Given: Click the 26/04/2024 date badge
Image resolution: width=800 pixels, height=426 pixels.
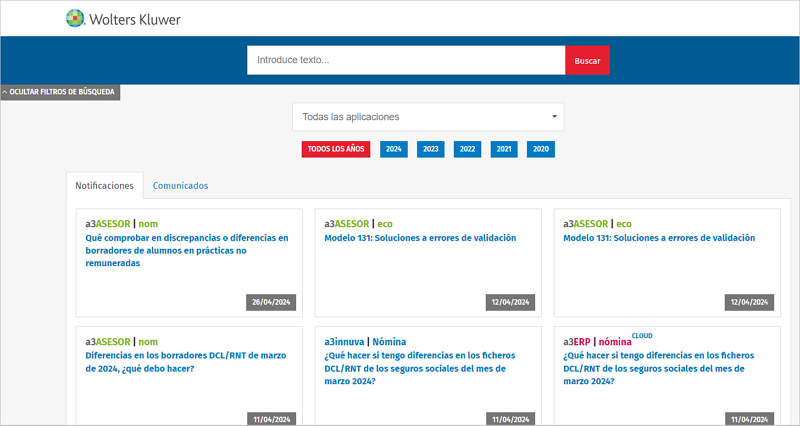Looking at the screenshot, I should click(x=271, y=302).
